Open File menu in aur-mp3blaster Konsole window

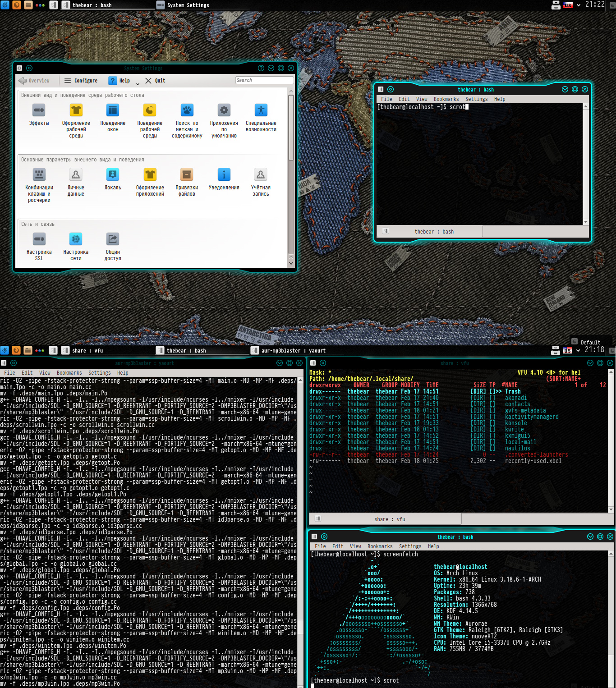pyautogui.click(x=9, y=373)
